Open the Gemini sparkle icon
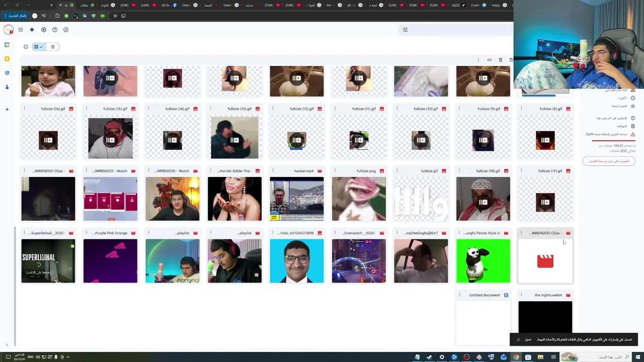 [32, 30]
